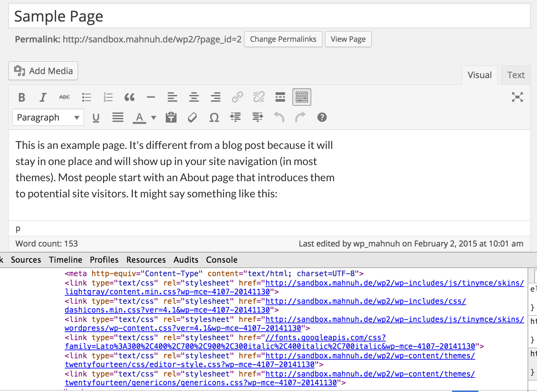
Task: Toggle the toolbar kitchen sink button
Action: 302,97
